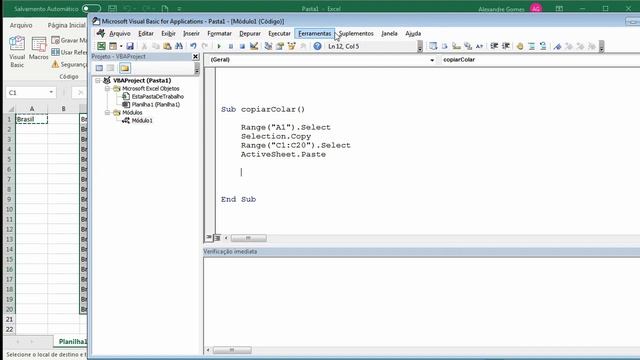Run the macro with the play icon
The height and width of the screenshot is (360, 640).
(x=219, y=46)
